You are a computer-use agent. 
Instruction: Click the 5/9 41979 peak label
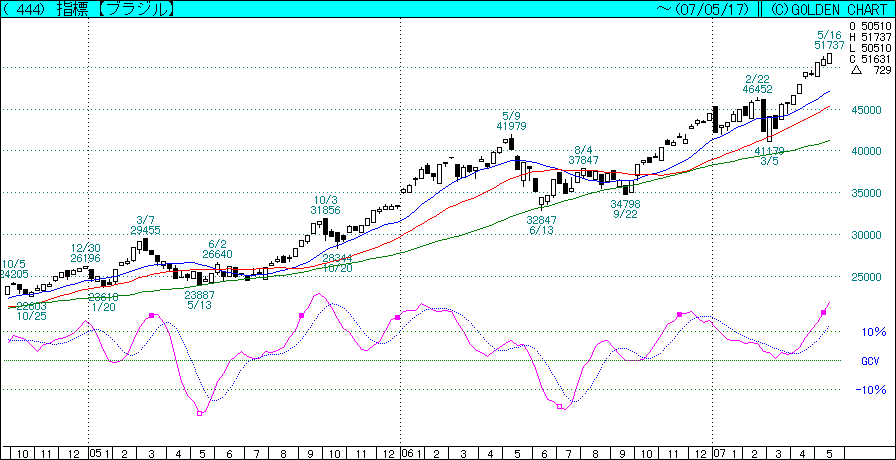510,120
